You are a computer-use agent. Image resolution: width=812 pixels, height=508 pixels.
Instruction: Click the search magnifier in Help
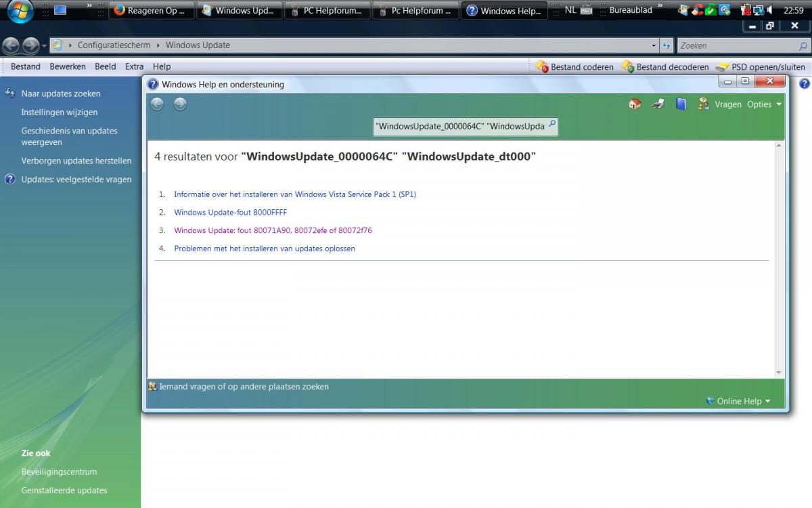551,125
